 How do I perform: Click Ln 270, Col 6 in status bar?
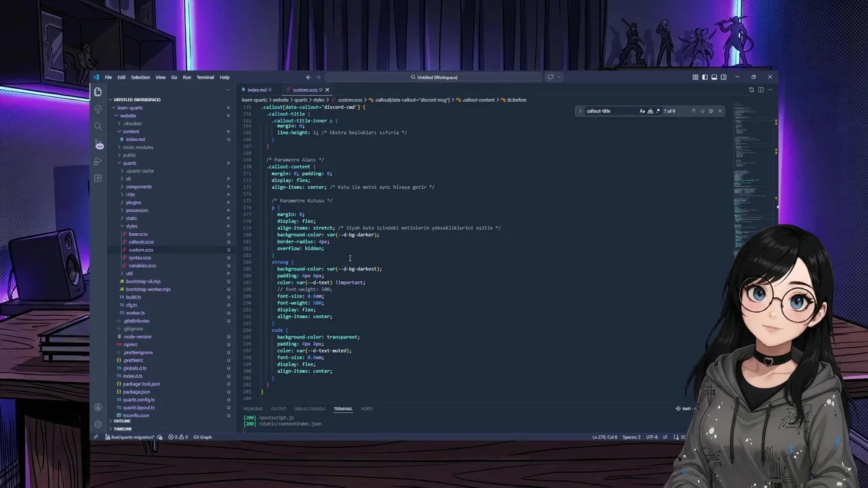605,437
